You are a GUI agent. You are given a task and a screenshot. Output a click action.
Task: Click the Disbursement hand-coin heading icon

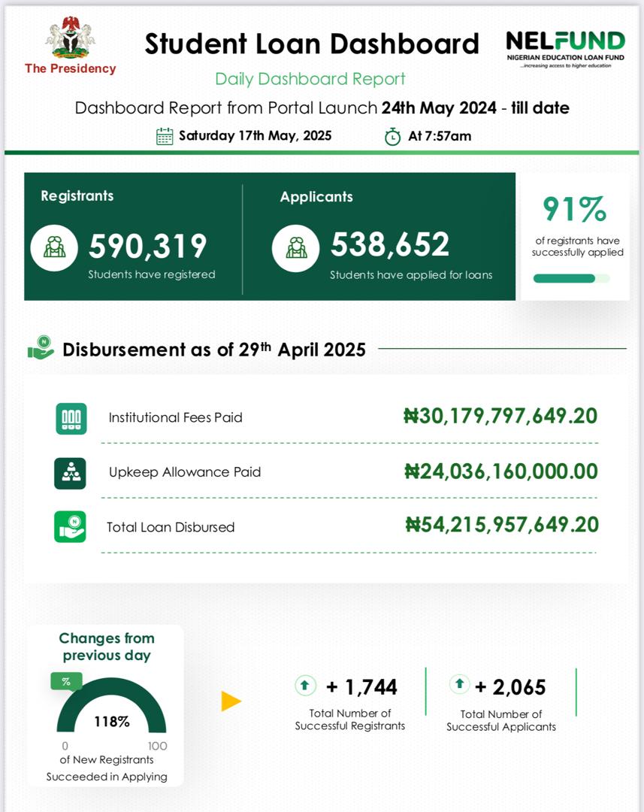[x=41, y=349]
